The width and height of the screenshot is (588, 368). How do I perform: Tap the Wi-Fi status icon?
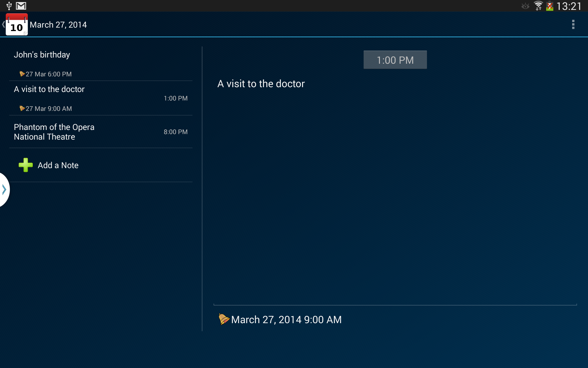coord(538,6)
